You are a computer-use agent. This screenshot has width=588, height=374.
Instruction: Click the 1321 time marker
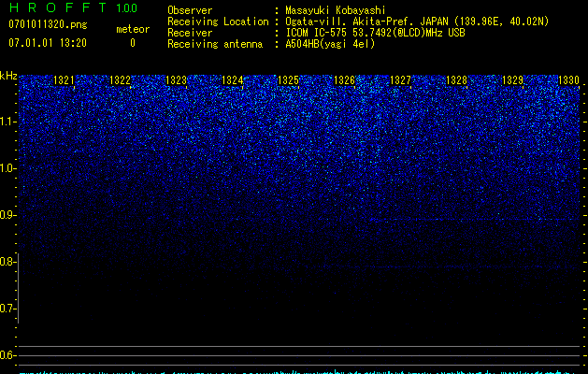tap(64, 80)
